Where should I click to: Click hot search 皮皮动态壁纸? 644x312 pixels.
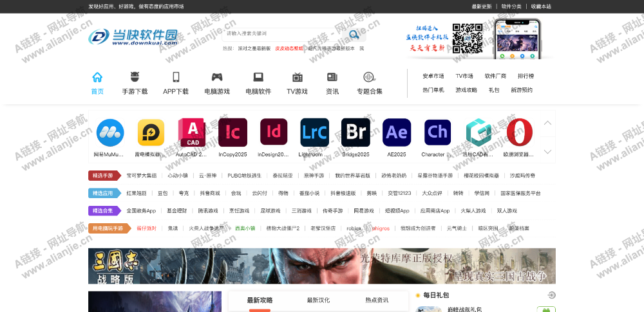(289, 48)
